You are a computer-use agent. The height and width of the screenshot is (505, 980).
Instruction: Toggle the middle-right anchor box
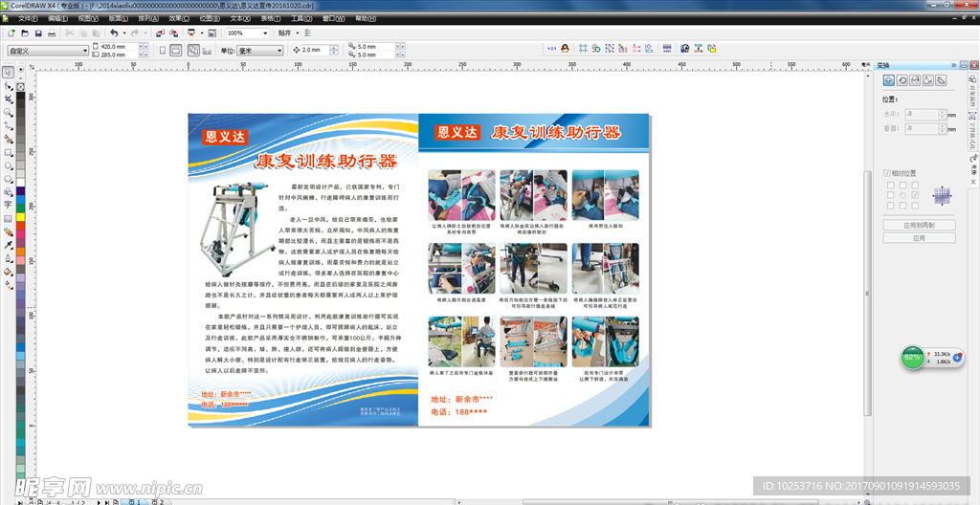tap(915, 195)
